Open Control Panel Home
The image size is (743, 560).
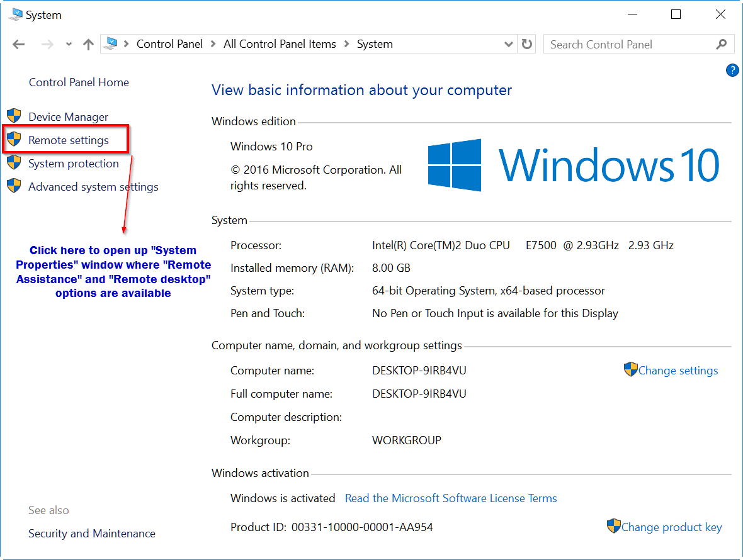79,82
